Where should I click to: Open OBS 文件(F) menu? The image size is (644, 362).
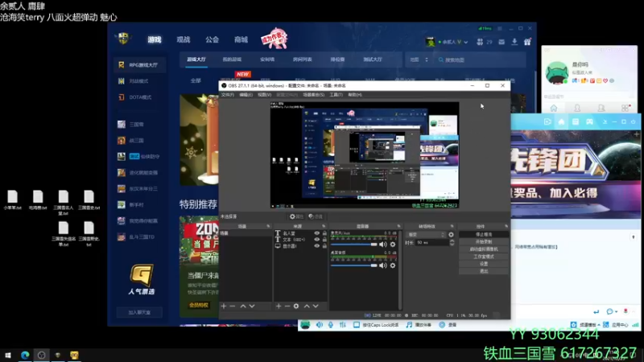click(x=228, y=95)
